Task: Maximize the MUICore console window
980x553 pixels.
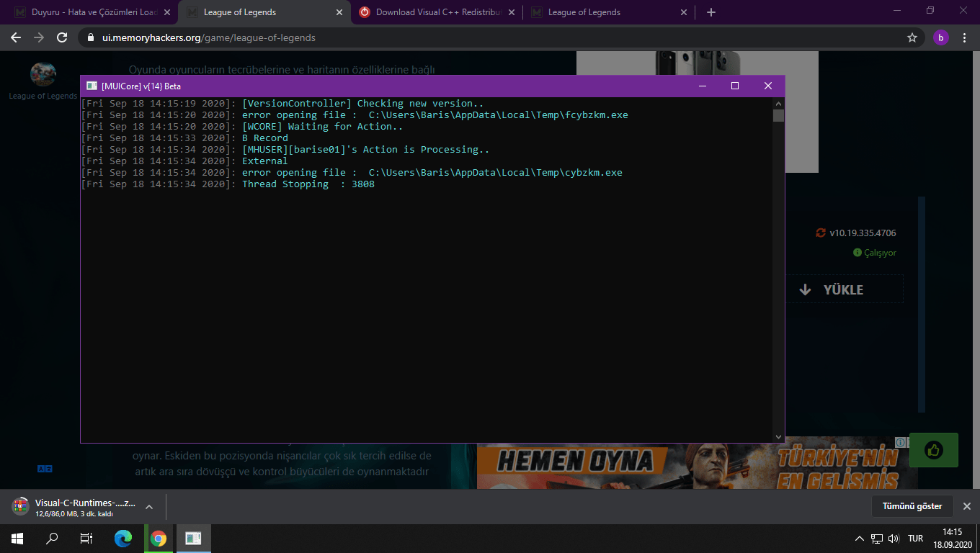Action: (x=735, y=86)
